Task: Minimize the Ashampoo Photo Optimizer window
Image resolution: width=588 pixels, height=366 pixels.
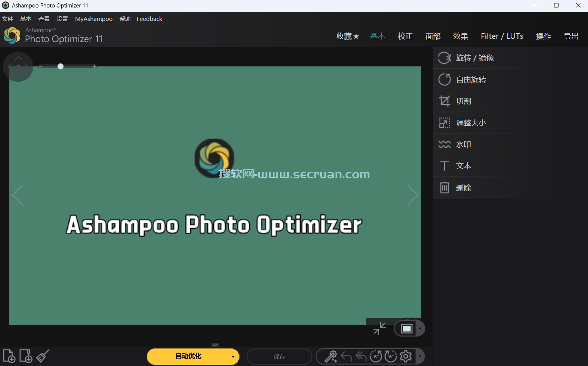Action: click(535, 5)
